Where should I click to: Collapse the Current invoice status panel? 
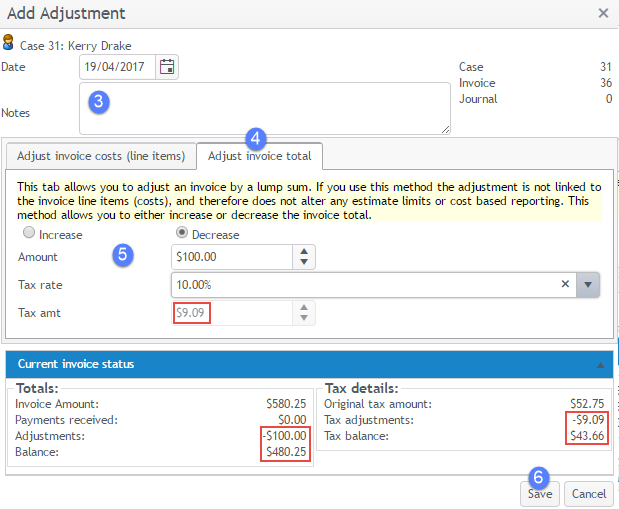602,364
